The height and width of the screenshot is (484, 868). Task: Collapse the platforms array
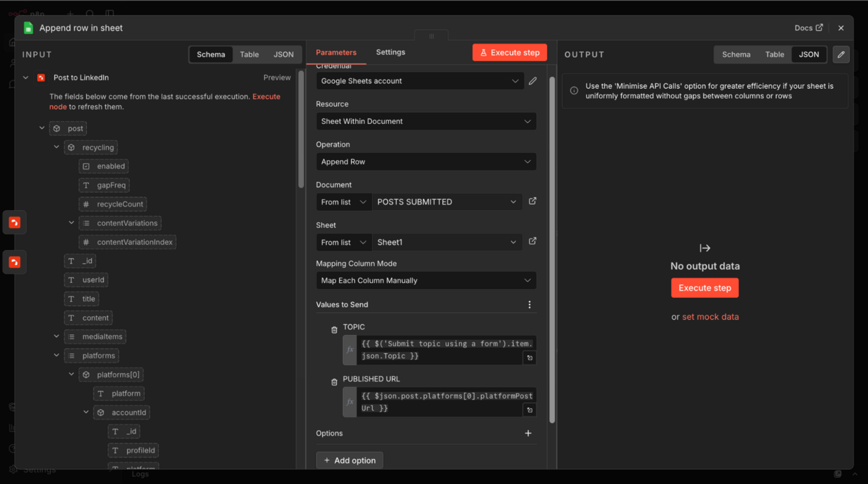tap(56, 356)
